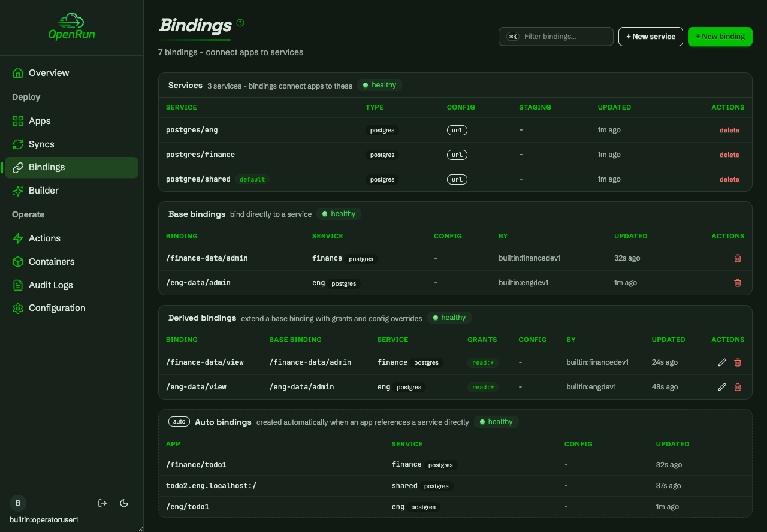767x532 pixels.
Task: Delete the postgres/eng service
Action: [729, 130]
